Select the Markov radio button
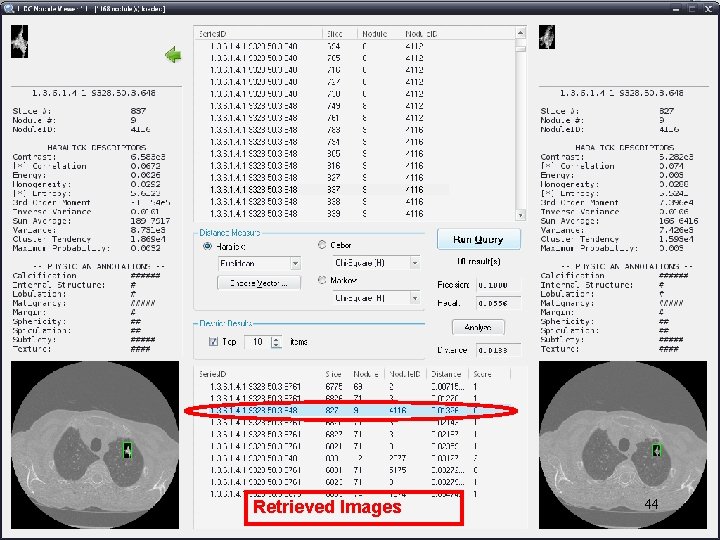This screenshot has height=540, width=720. pos(322,280)
